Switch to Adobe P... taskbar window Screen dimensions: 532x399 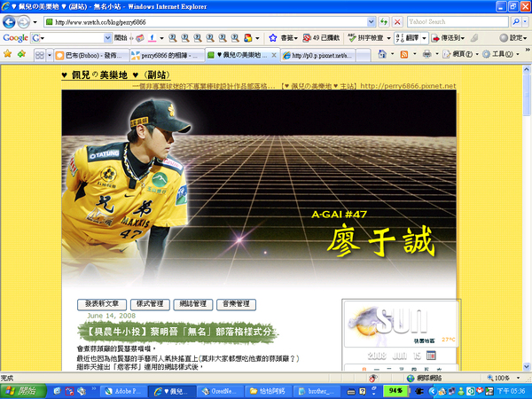125,391
